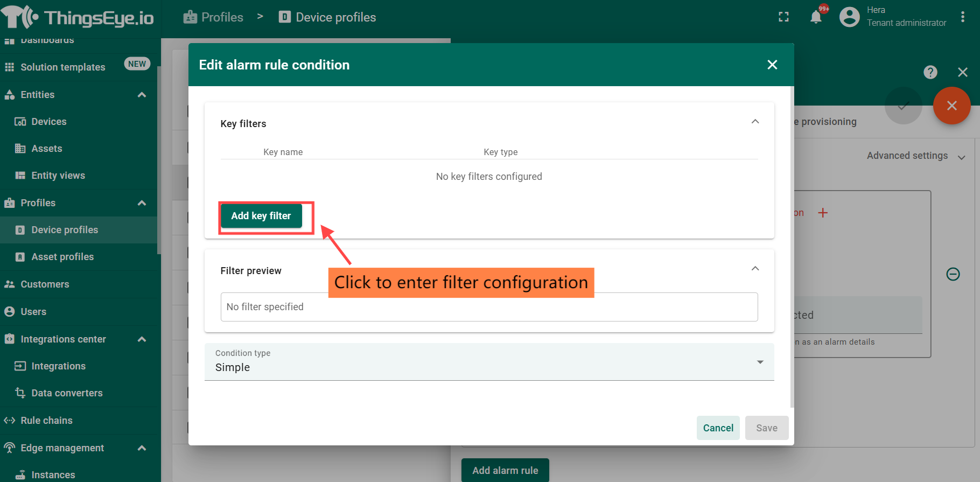The height and width of the screenshot is (482, 980).
Task: Go to Rule chains page
Action: (46, 421)
